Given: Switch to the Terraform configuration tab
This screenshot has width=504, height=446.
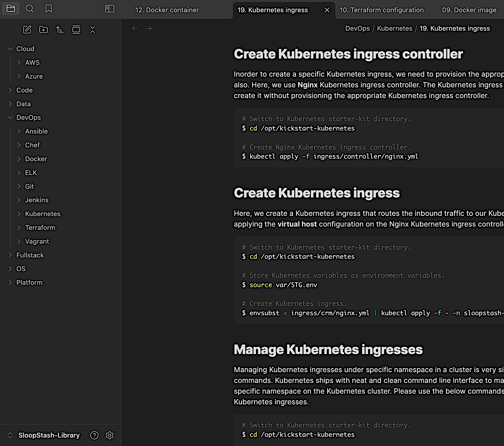Looking at the screenshot, I should pyautogui.click(x=382, y=10).
